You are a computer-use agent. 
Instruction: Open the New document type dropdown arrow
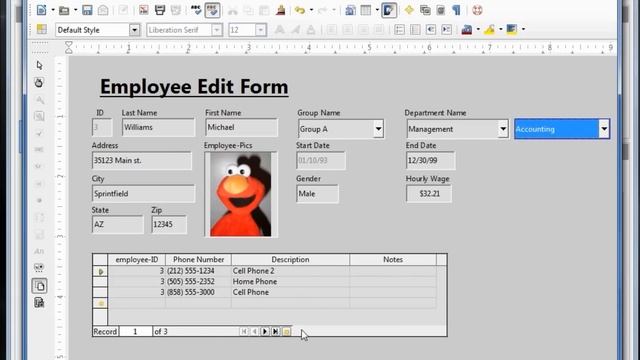point(53,10)
